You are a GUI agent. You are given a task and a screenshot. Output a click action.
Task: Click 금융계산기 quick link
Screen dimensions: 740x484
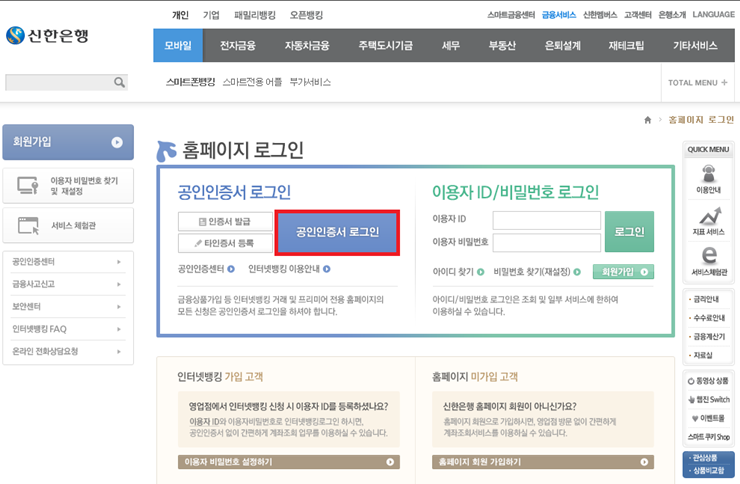[707, 337]
